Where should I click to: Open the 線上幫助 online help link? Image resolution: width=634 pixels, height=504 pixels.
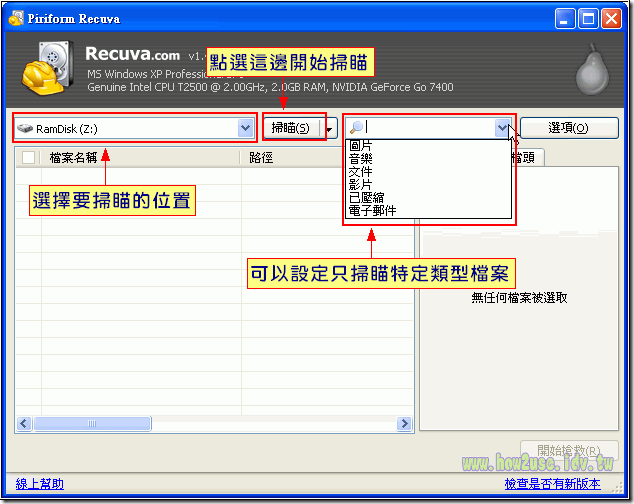click(x=40, y=483)
